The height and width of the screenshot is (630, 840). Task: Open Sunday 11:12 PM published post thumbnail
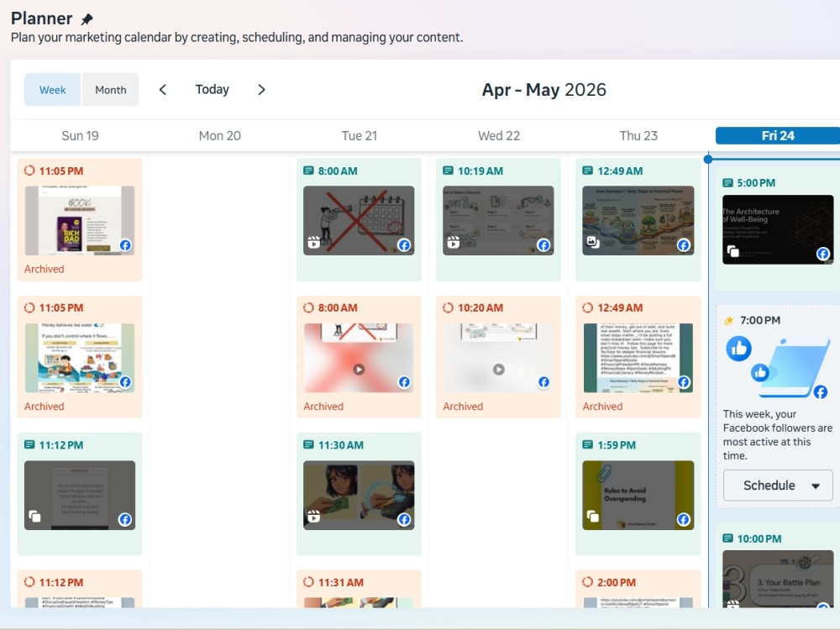pyautogui.click(x=80, y=495)
